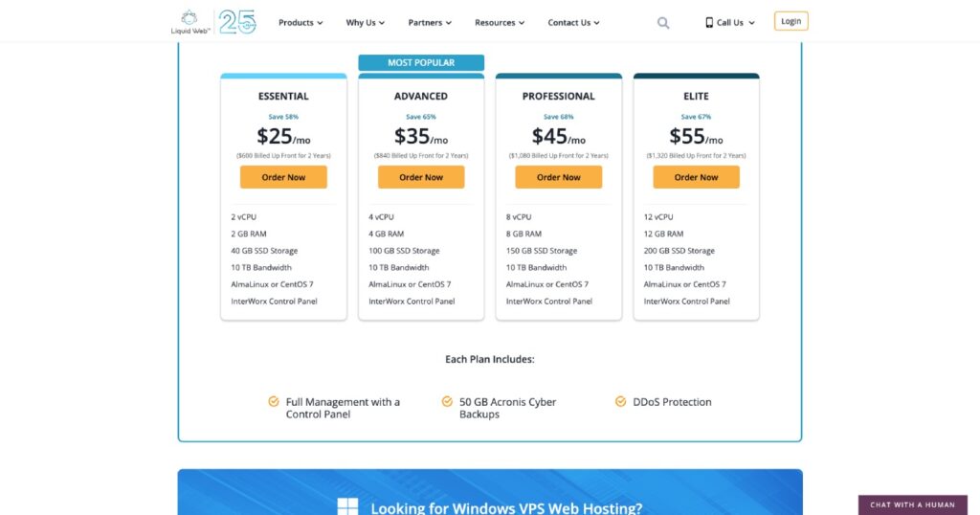This screenshot has width=980, height=515.
Task: Open the Resources menu
Action: click(500, 23)
